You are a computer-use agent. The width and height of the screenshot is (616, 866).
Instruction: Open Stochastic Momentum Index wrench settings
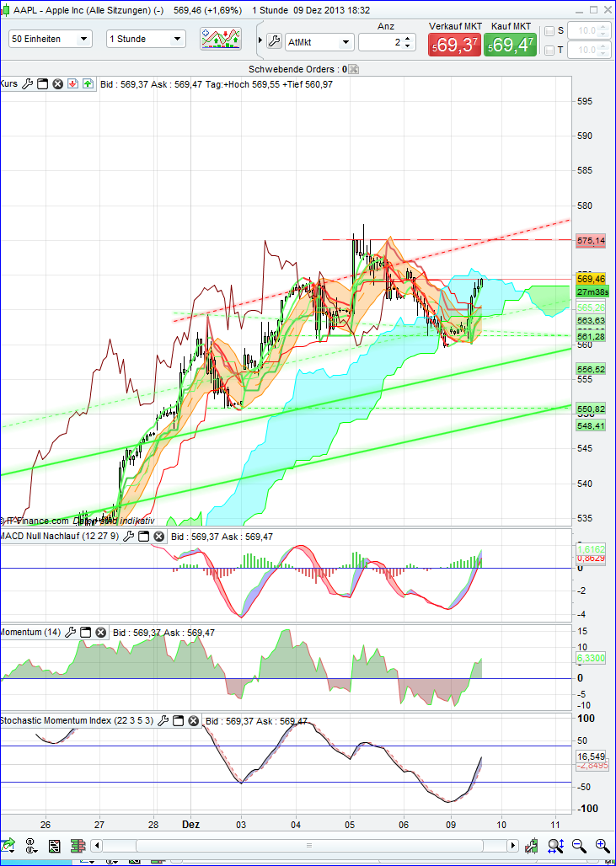pos(163,721)
